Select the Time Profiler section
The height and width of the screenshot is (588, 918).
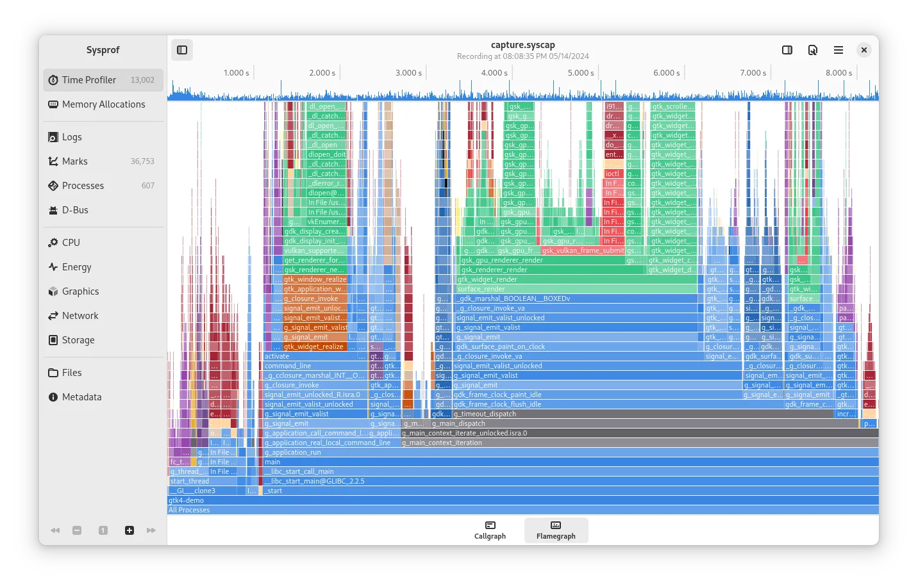pos(90,79)
